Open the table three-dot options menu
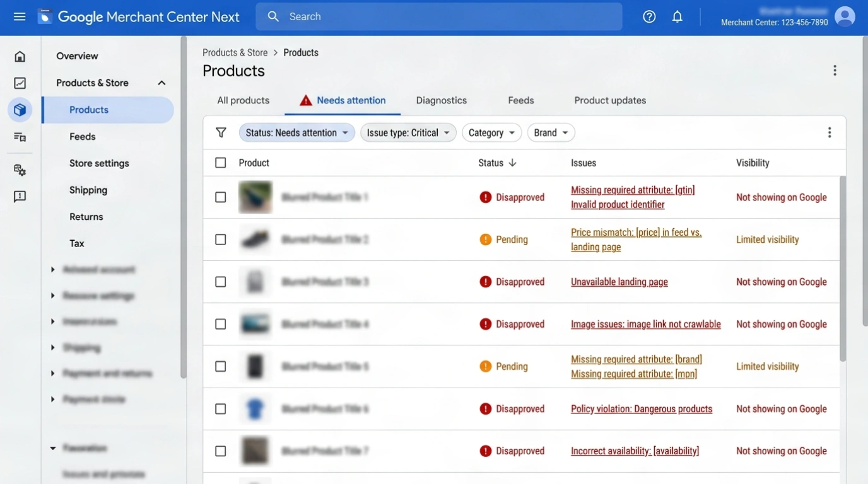This screenshot has width=868, height=484. (x=830, y=132)
